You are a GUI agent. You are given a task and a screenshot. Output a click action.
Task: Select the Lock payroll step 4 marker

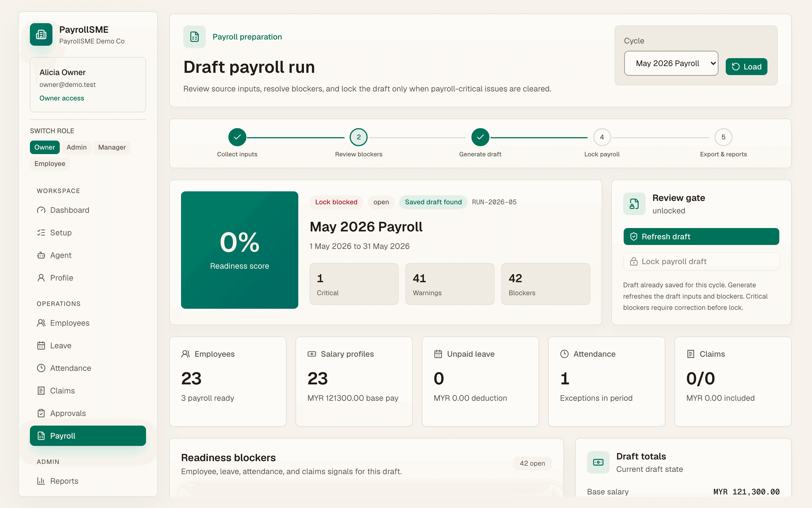(x=602, y=137)
